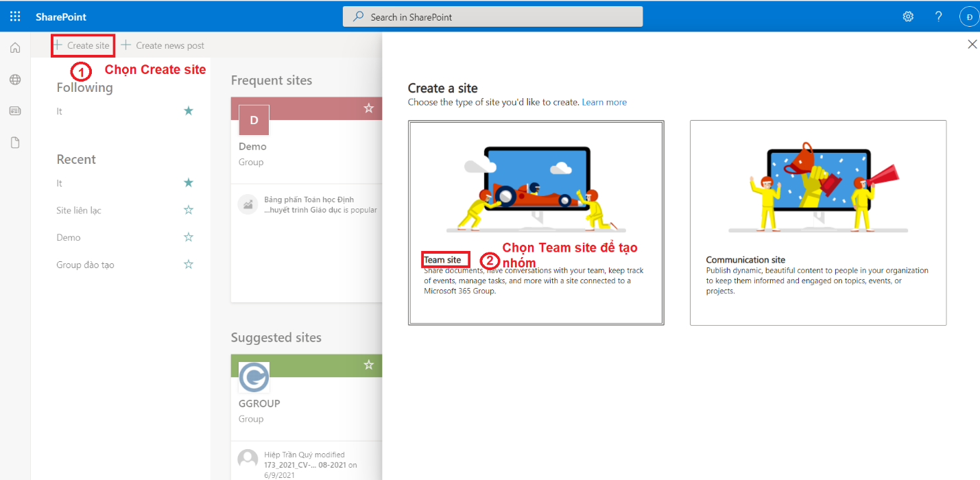Click Create site button
980x480 pixels.
point(82,45)
